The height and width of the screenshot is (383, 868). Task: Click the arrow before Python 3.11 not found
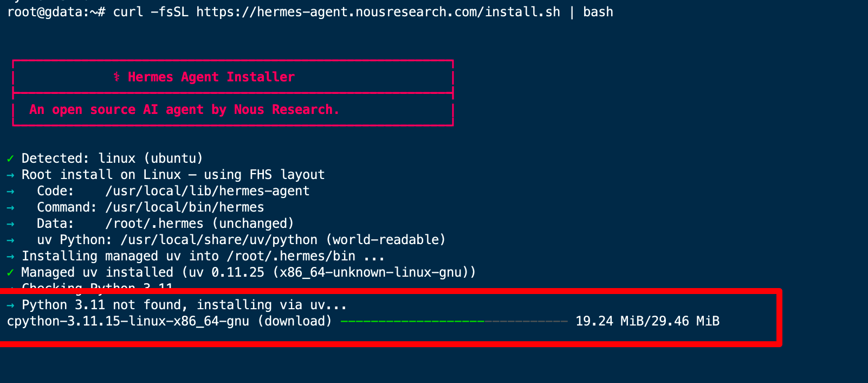[x=10, y=305]
